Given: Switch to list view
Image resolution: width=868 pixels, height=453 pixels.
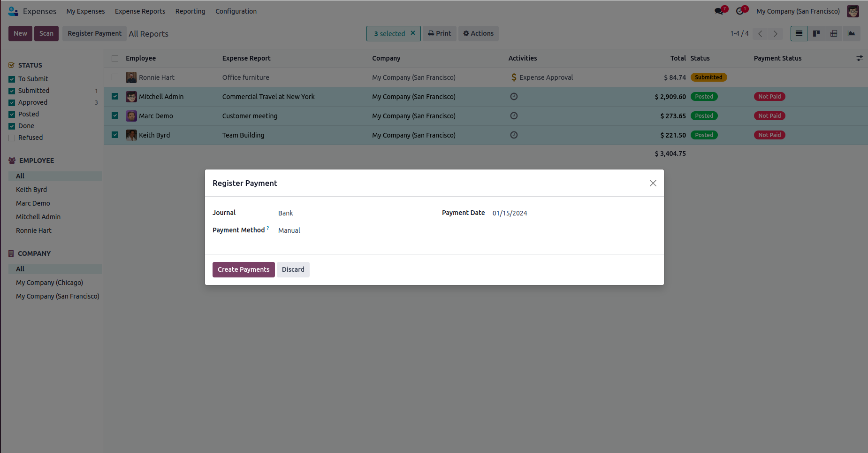Looking at the screenshot, I should 799,33.
